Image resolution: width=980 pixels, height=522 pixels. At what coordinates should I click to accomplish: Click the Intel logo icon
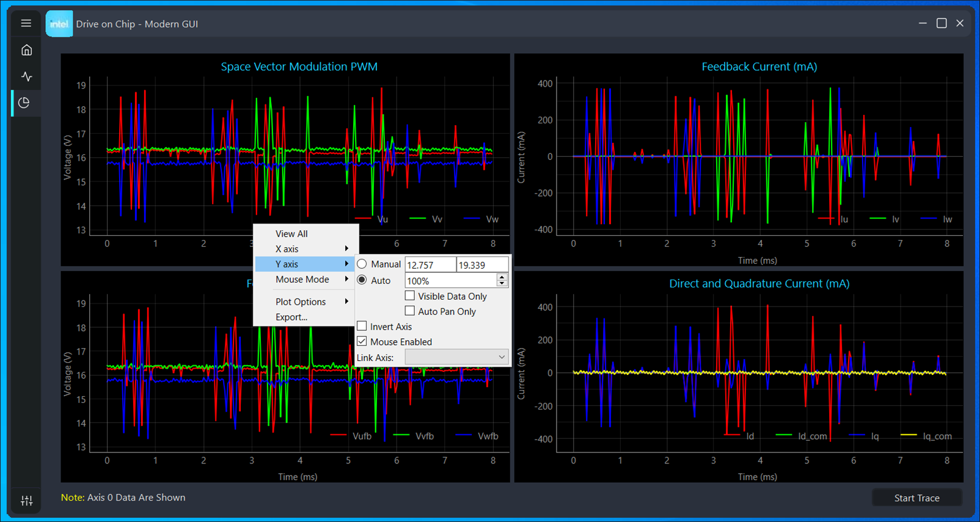pyautogui.click(x=59, y=24)
